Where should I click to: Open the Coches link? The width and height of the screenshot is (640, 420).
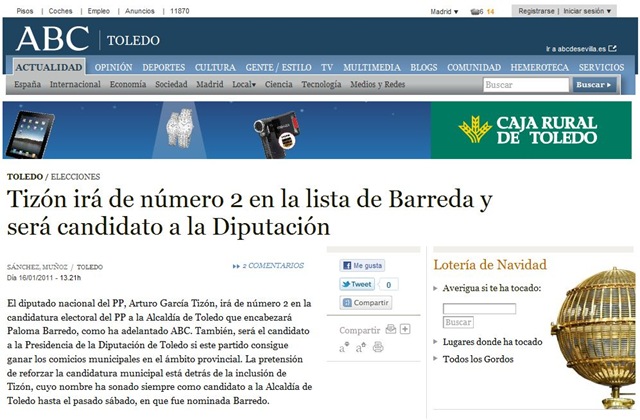(60, 11)
